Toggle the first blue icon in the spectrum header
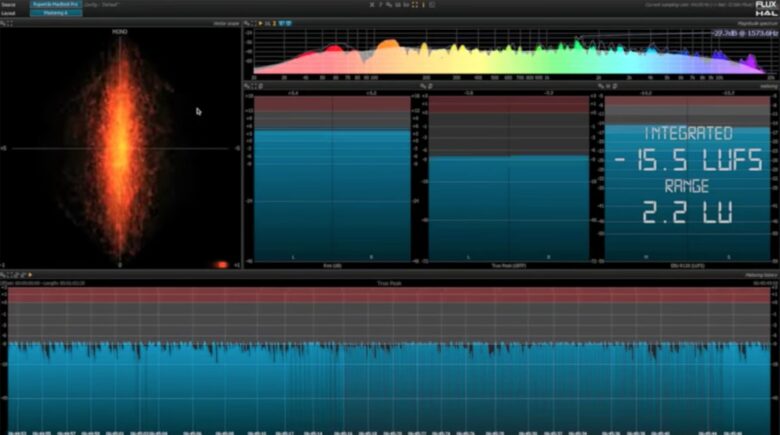 point(280,22)
